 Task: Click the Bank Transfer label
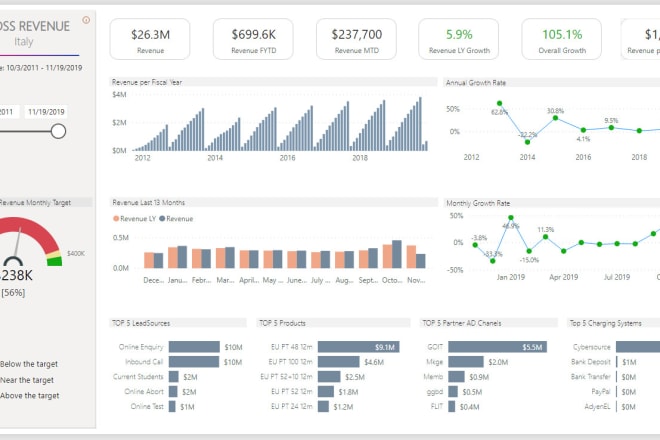click(591, 376)
